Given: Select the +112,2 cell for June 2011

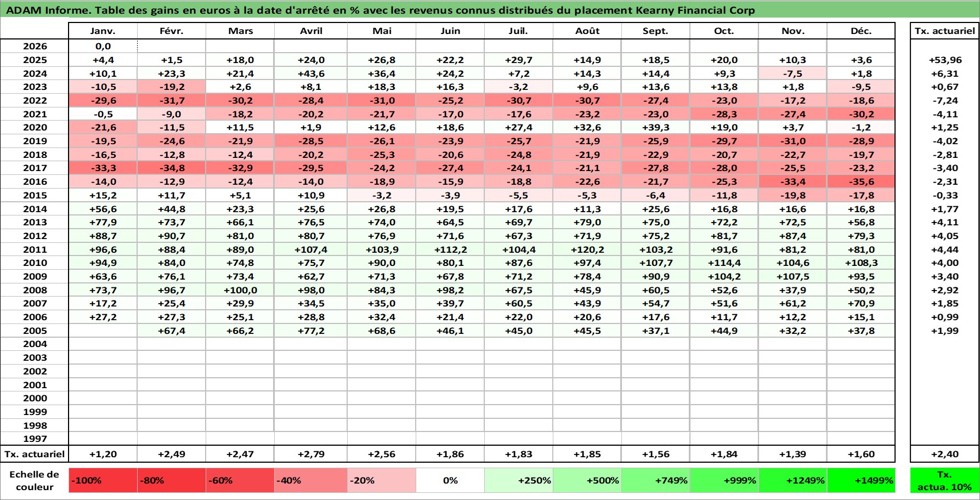Looking at the screenshot, I should (450, 249).
